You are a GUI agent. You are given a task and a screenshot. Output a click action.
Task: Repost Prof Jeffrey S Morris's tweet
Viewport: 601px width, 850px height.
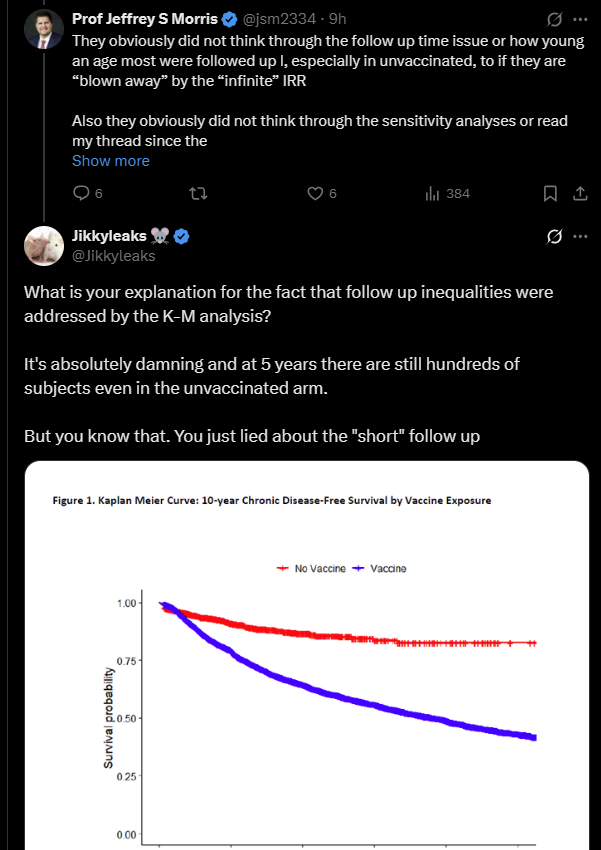click(198, 193)
